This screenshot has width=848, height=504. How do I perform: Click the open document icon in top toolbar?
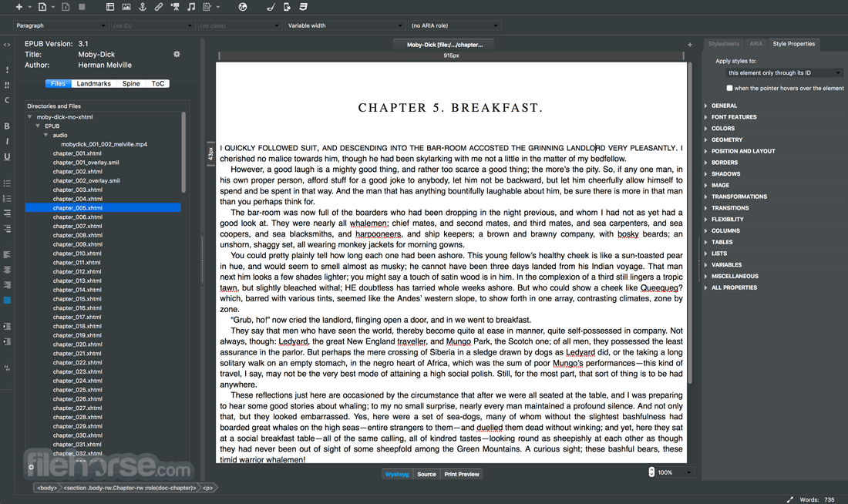tap(42, 7)
